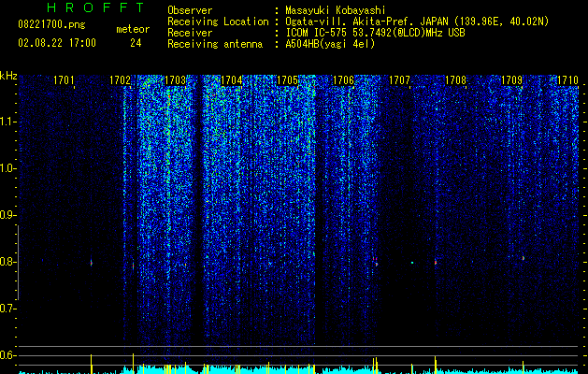Click the 1704 time marker
Viewport: 588px width, 374px height.
click(232, 80)
